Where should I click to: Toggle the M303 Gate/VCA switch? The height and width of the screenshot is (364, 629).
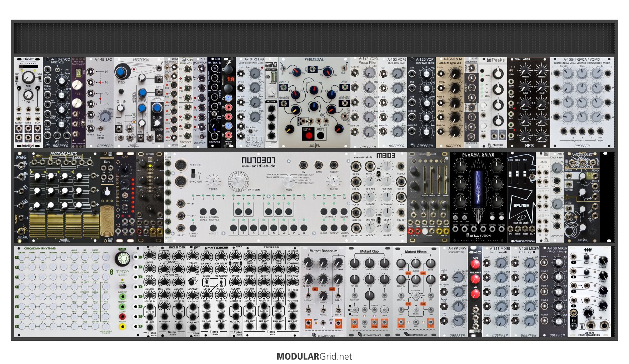[x=379, y=221]
